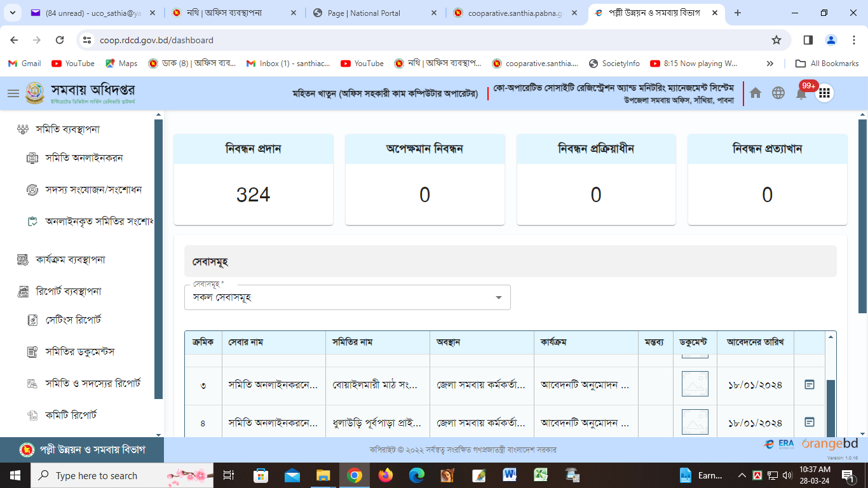Expand কার্যক্রম ব্যবস্থাপনা sidebar section
This screenshot has width=868, height=488.
70,259
